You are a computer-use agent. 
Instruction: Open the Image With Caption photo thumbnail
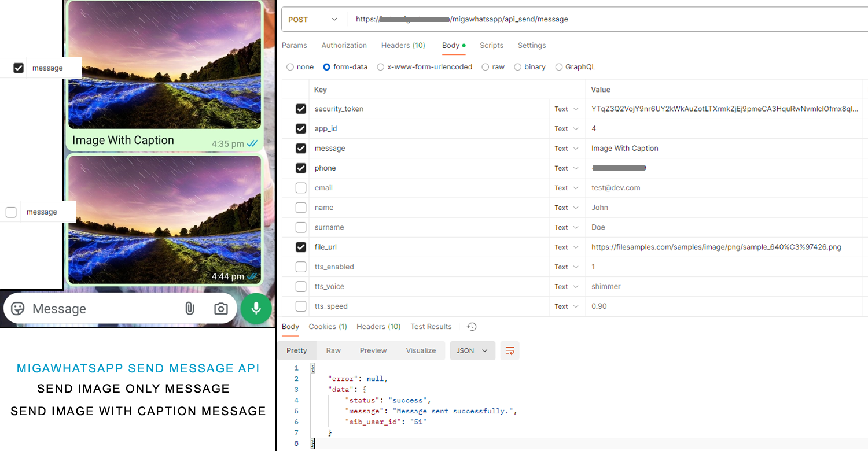[165, 65]
